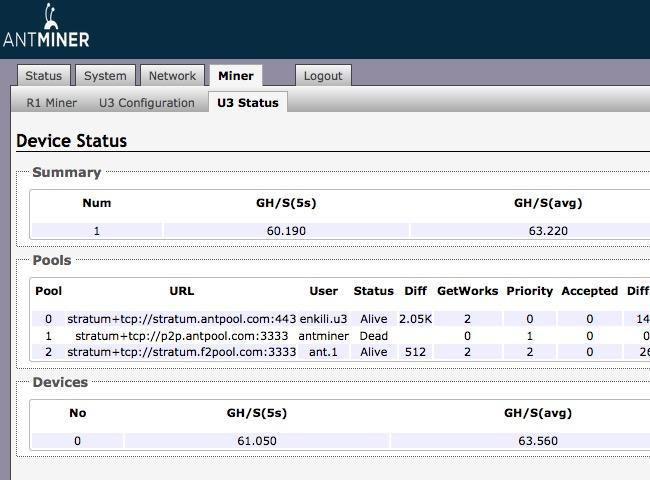The width and height of the screenshot is (650, 480).
Task: Select the 63.220 average hashrate value
Action: tap(548, 230)
